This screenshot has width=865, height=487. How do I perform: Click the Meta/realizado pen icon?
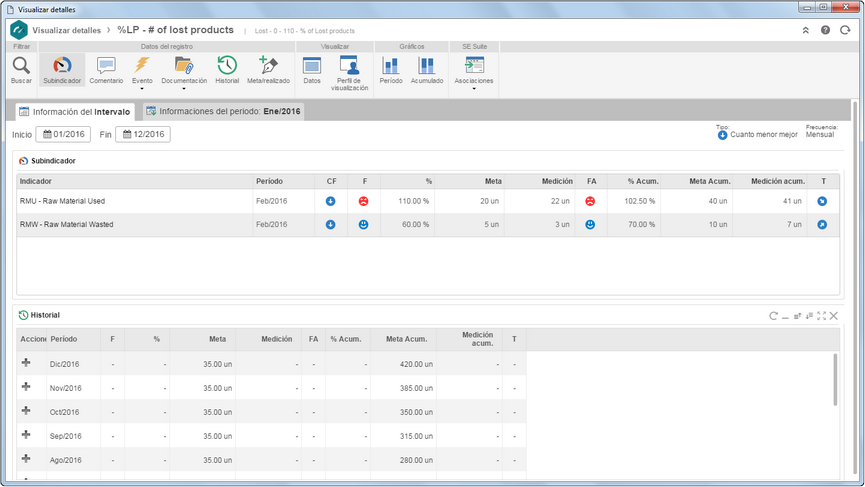click(268, 66)
